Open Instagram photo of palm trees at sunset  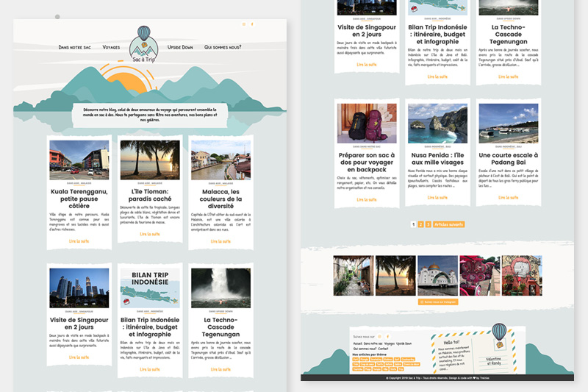[395, 276]
